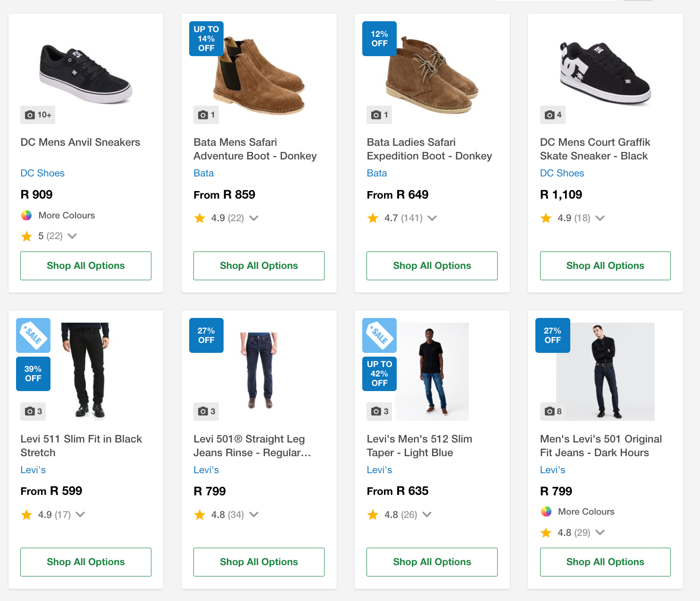Shop All Options for Levi's 512 Slim Taper

[432, 562]
